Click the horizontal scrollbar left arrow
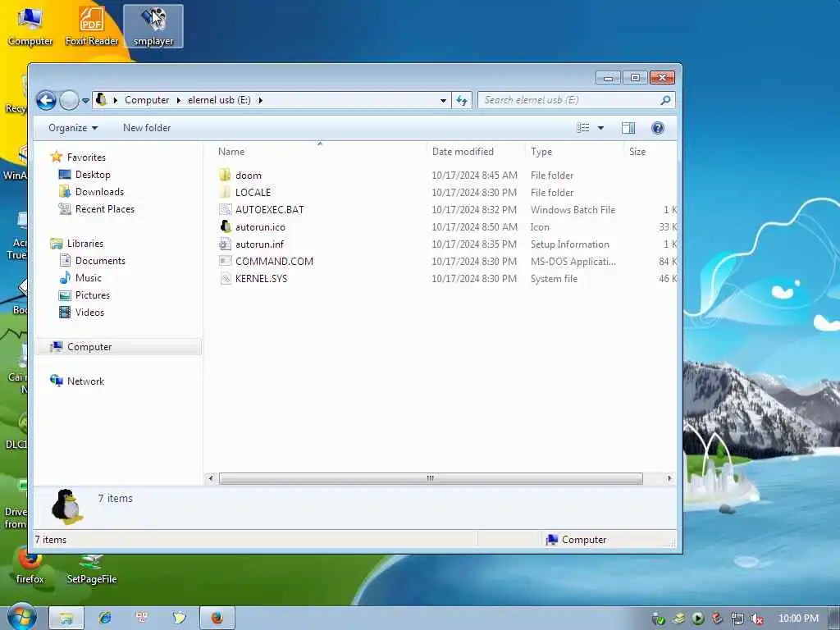 point(211,478)
